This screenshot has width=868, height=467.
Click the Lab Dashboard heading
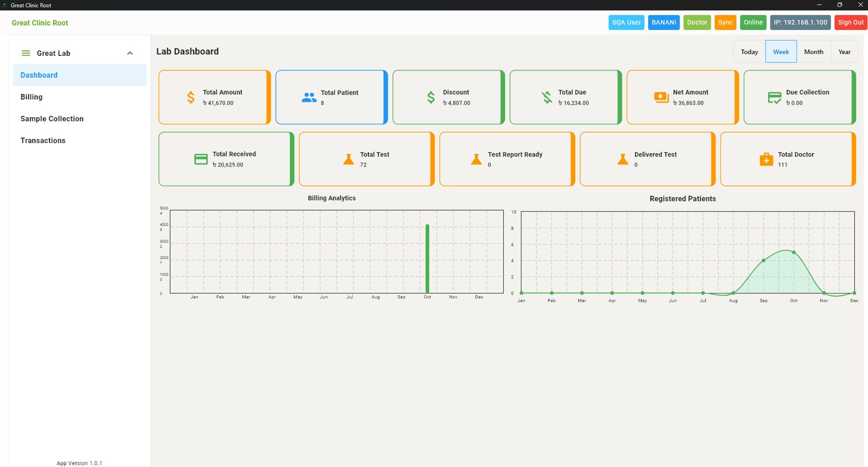pyautogui.click(x=188, y=52)
